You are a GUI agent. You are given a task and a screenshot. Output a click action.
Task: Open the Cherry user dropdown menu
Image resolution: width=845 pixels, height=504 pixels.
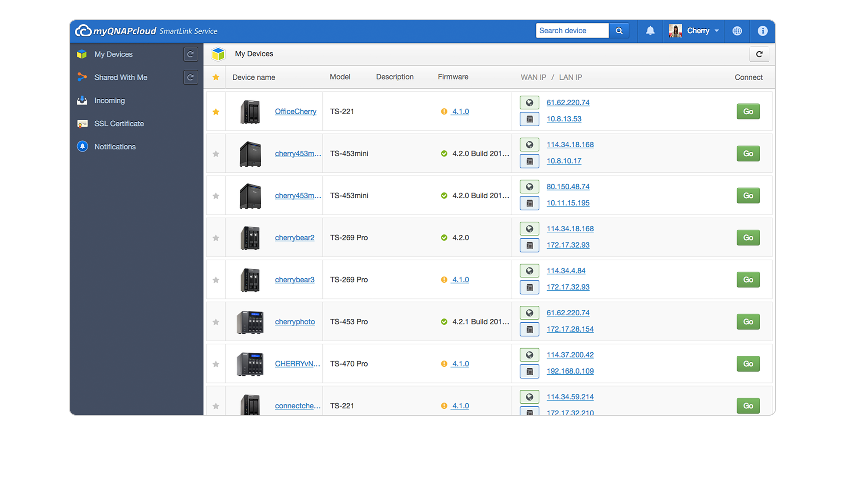click(703, 31)
